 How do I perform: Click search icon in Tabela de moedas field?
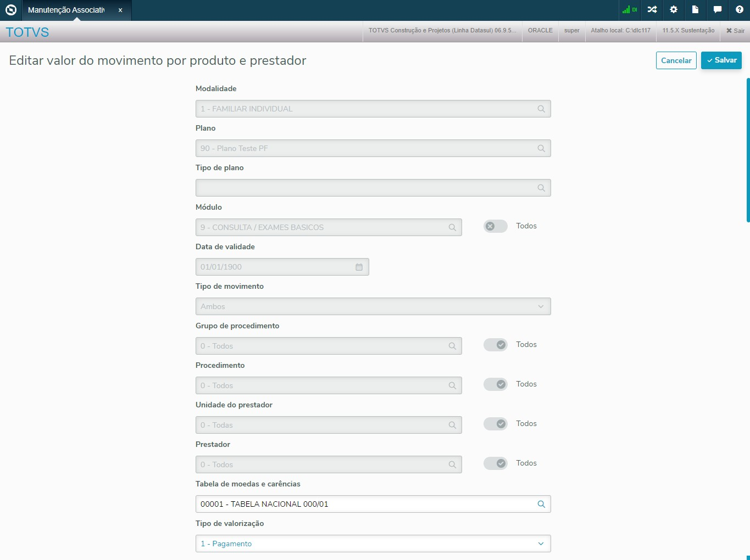pos(541,504)
